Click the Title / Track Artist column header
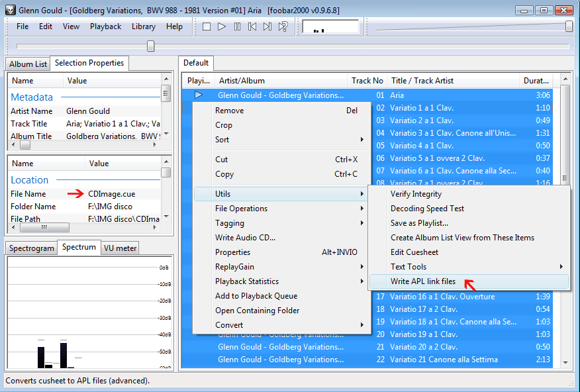 coord(453,81)
